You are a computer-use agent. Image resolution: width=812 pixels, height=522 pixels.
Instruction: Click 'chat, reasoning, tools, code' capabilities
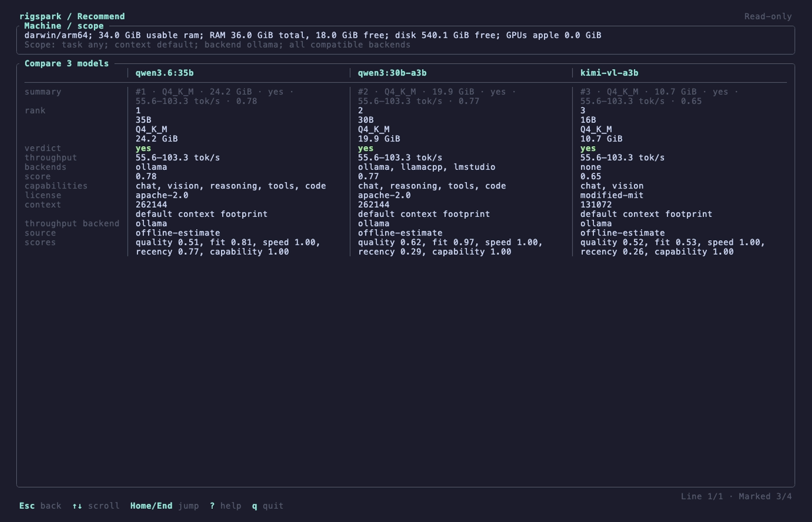tap(432, 186)
